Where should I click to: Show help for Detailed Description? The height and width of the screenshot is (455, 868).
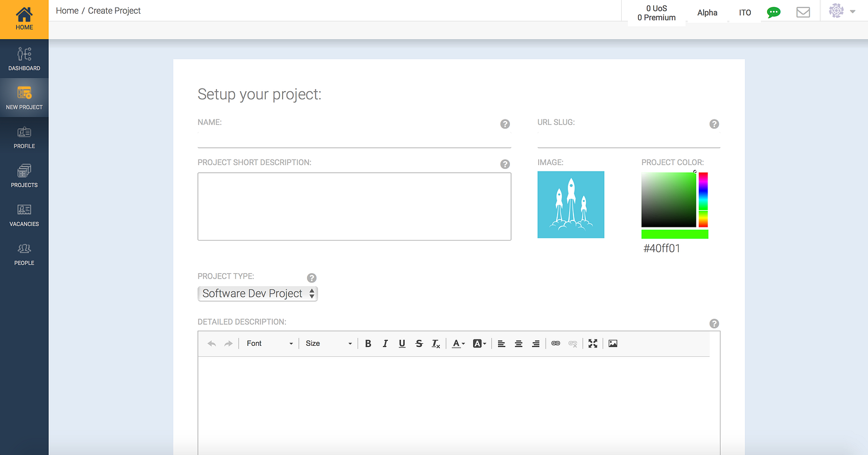714,324
